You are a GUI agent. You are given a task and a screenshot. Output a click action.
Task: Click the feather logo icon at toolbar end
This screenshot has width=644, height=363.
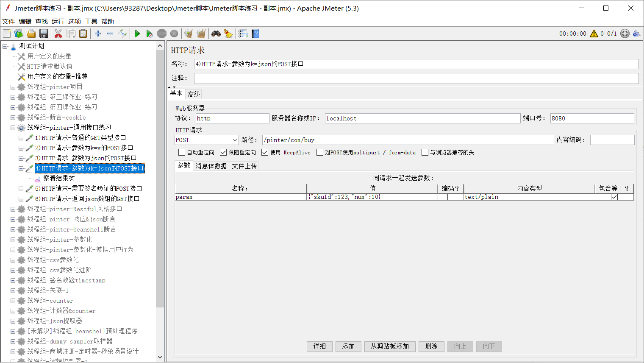[x=636, y=34]
